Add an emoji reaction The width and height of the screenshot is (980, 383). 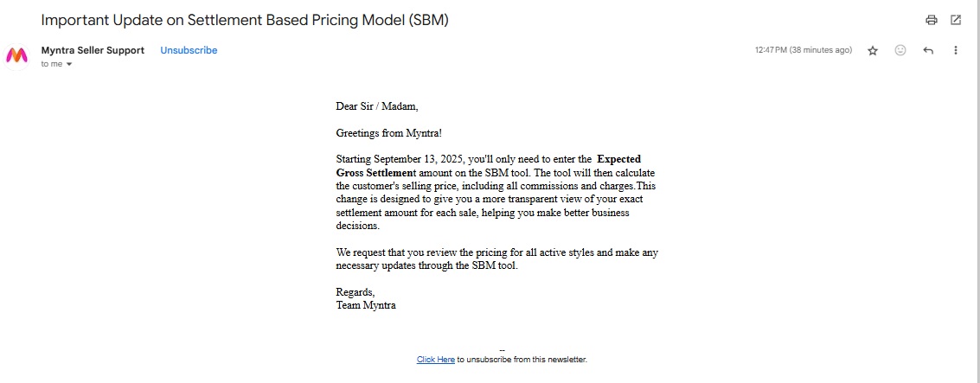pyautogui.click(x=900, y=51)
